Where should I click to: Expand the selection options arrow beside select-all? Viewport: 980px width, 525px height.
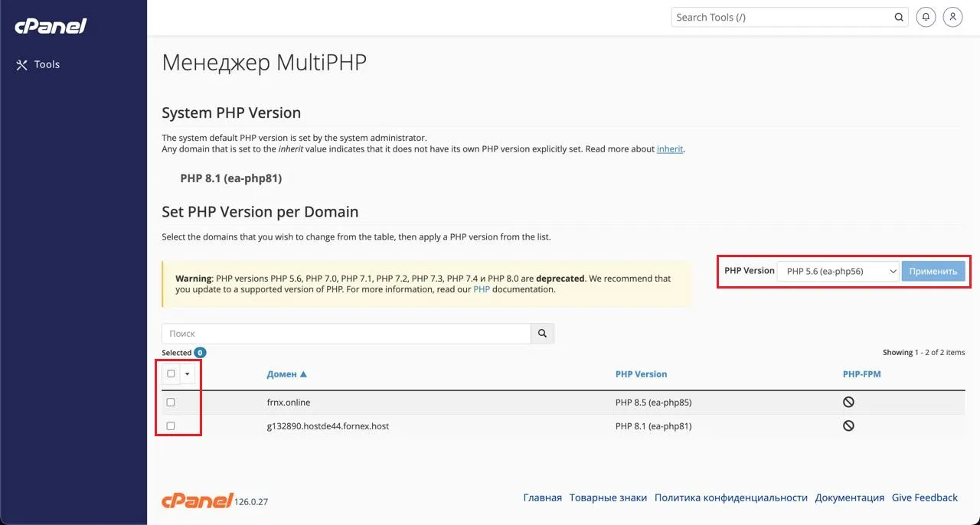pyautogui.click(x=188, y=374)
